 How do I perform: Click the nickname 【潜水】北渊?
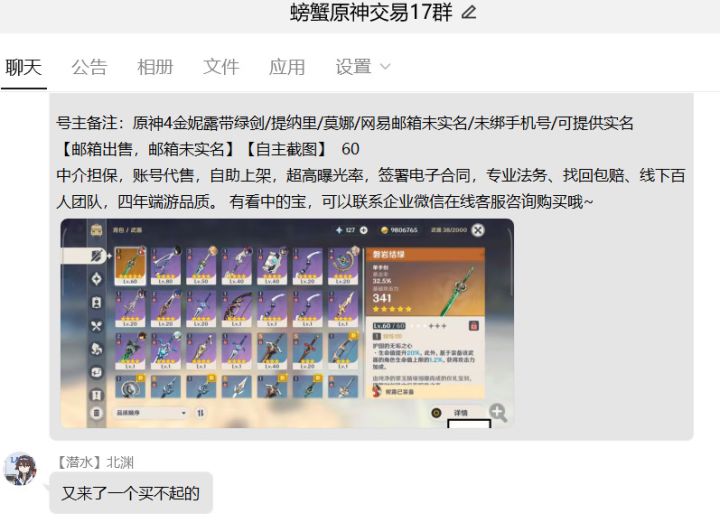96,462
